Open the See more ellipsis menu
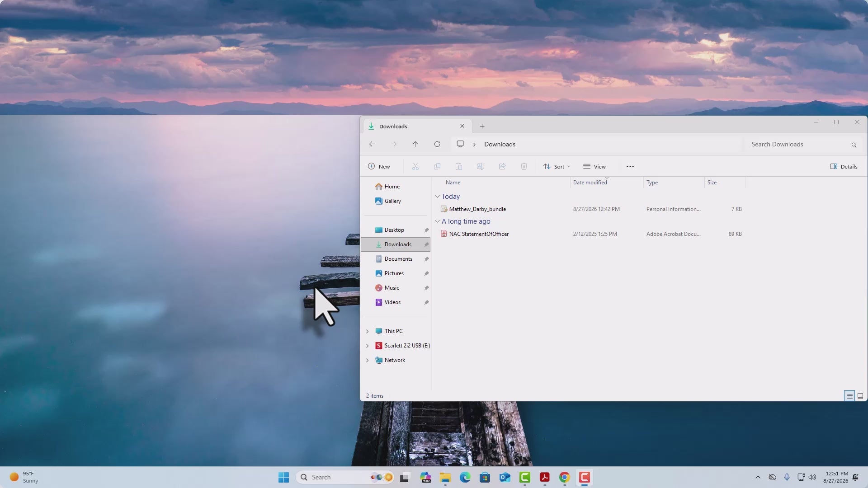The image size is (868, 488). 630,167
